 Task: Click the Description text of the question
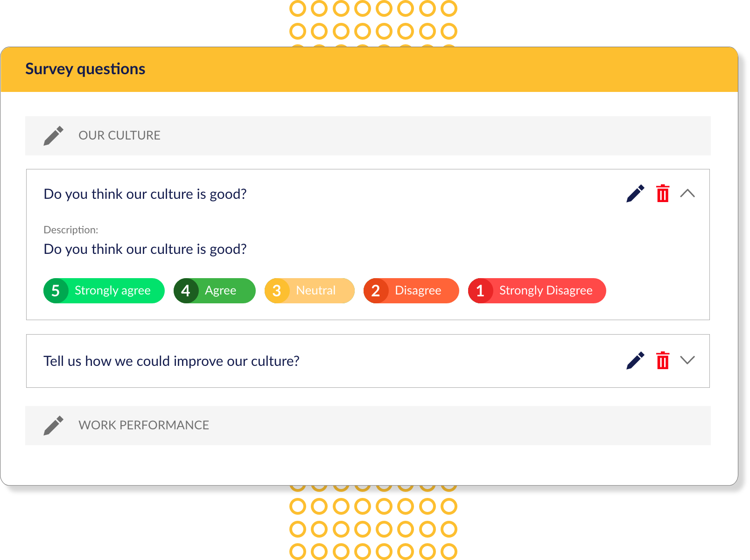[x=145, y=249]
